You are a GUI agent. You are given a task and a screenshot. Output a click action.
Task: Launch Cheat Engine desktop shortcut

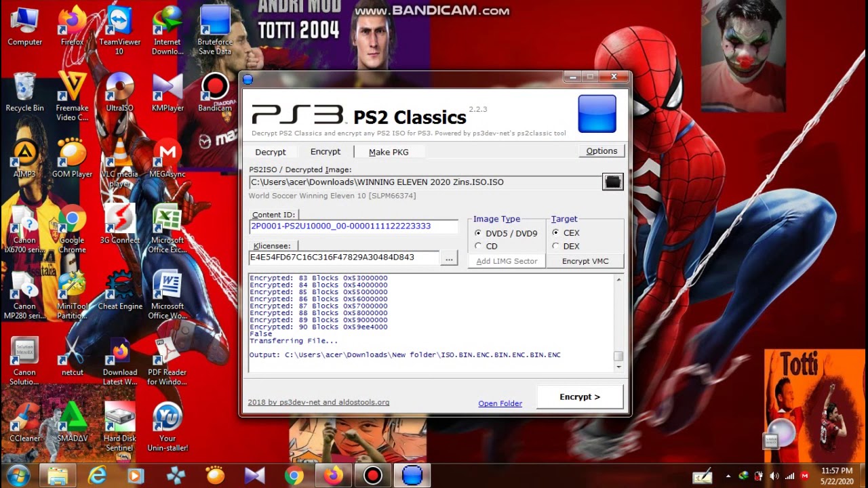tap(120, 289)
